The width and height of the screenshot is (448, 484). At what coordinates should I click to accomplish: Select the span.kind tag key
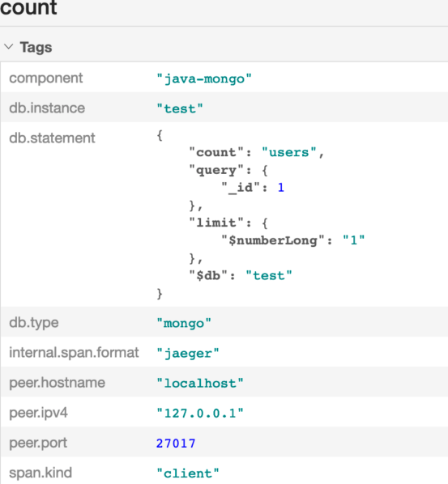coord(41,473)
